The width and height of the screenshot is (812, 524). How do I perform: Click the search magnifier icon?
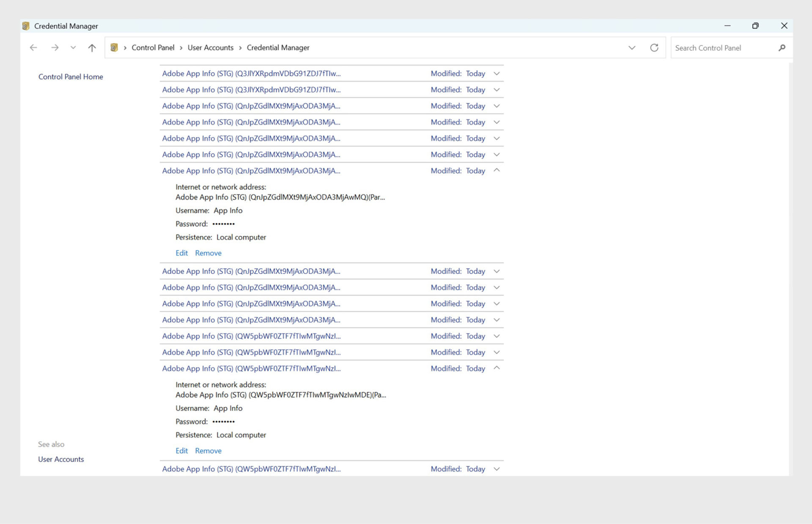click(782, 48)
